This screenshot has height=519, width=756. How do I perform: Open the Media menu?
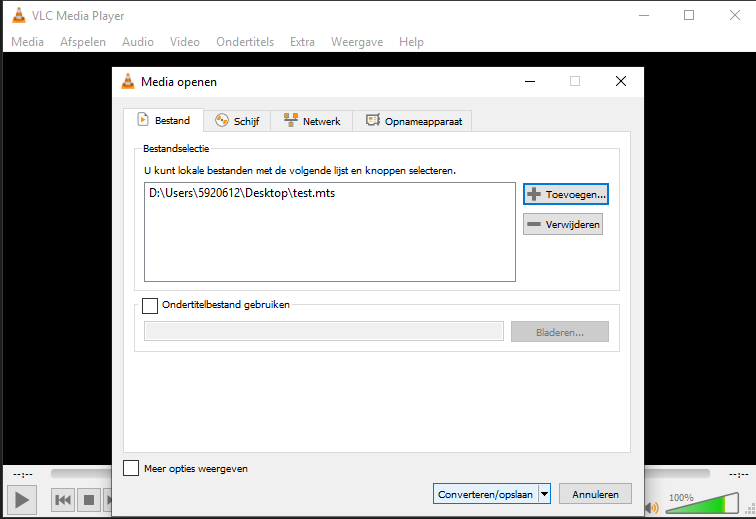[27, 42]
